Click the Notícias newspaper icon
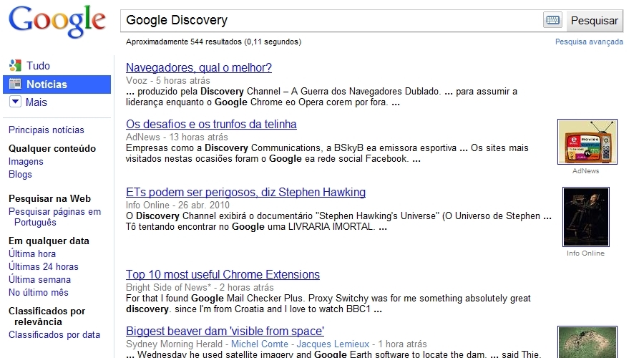 pos(15,84)
